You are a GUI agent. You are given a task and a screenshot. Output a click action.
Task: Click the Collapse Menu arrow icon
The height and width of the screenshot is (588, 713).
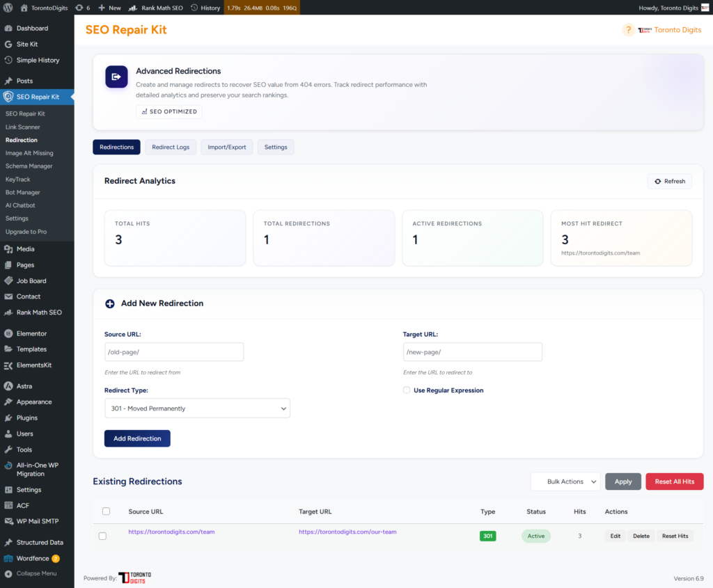[x=8, y=573]
